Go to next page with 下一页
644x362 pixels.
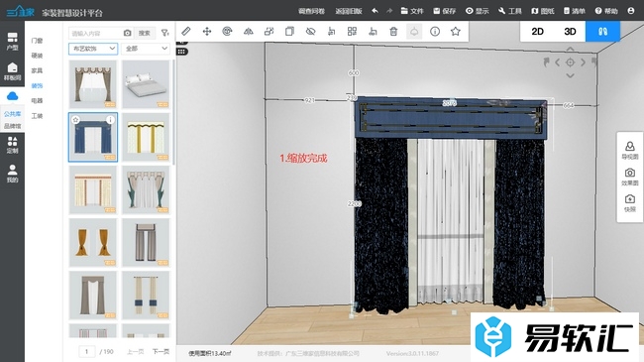161,352
